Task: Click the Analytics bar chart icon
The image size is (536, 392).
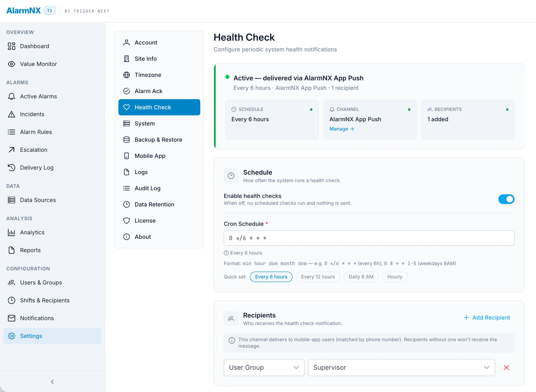Action: coord(11,232)
